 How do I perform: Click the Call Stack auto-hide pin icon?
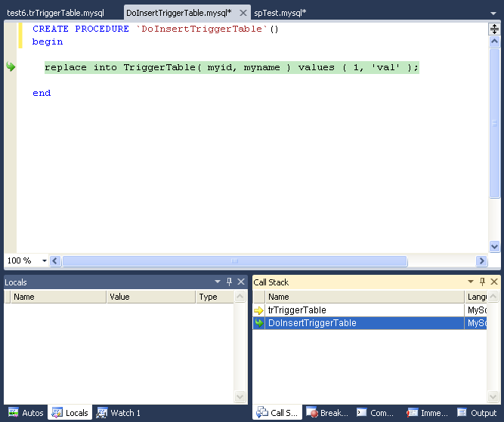click(482, 282)
